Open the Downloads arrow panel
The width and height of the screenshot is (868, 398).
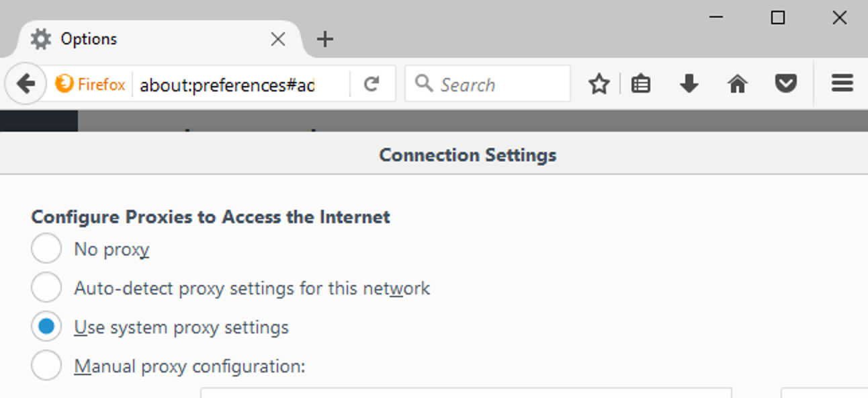(689, 84)
